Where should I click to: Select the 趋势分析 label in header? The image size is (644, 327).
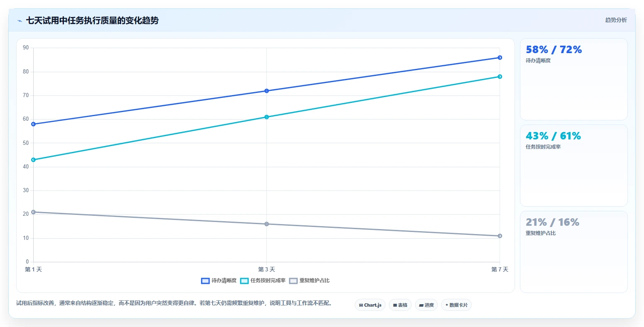coord(616,20)
